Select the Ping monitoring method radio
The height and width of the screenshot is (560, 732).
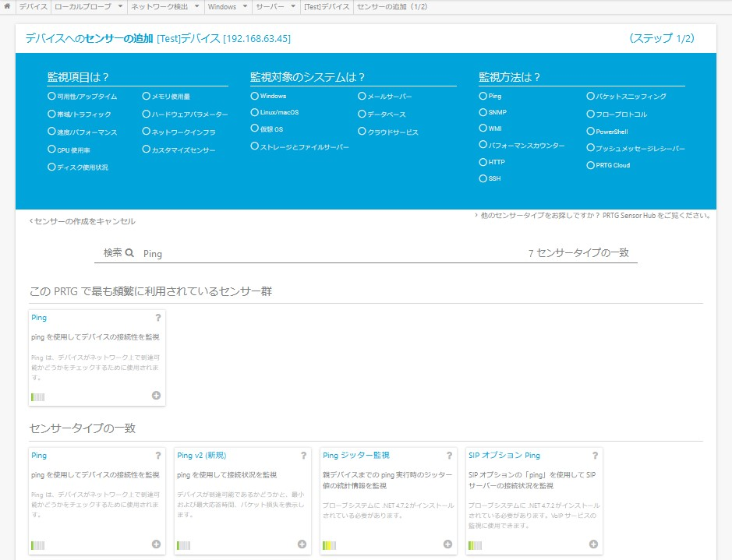point(483,96)
